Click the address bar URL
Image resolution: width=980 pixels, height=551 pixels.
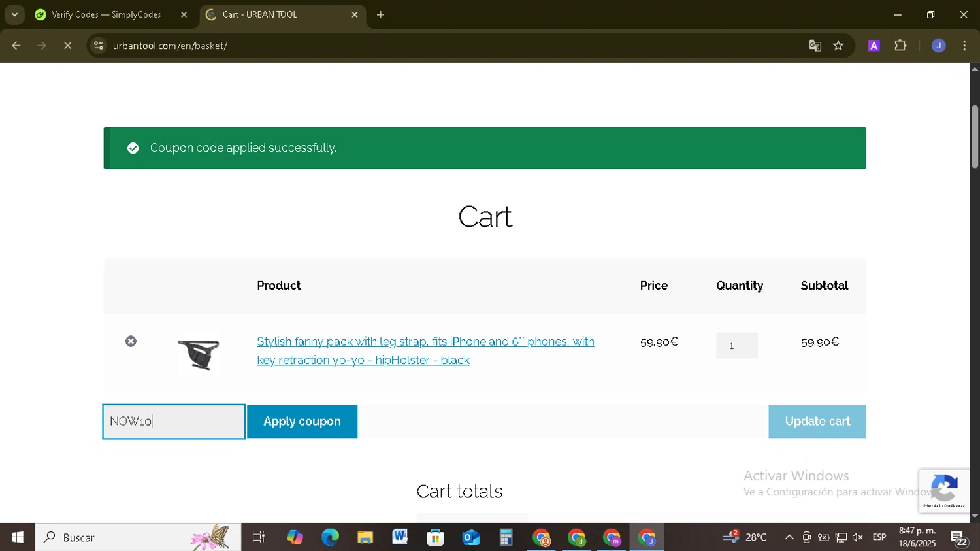[x=170, y=46]
